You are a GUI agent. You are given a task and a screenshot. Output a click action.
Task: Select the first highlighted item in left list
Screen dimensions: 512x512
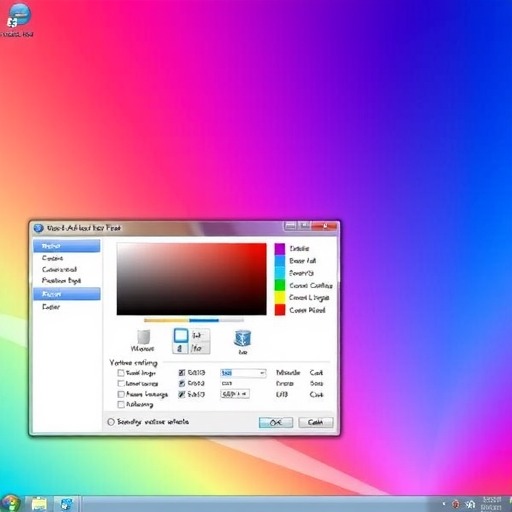tap(67, 246)
